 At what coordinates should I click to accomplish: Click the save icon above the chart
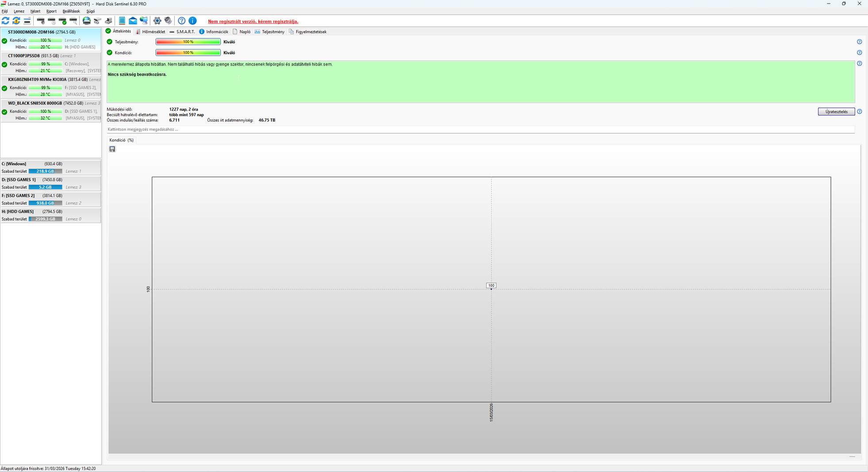pos(112,149)
